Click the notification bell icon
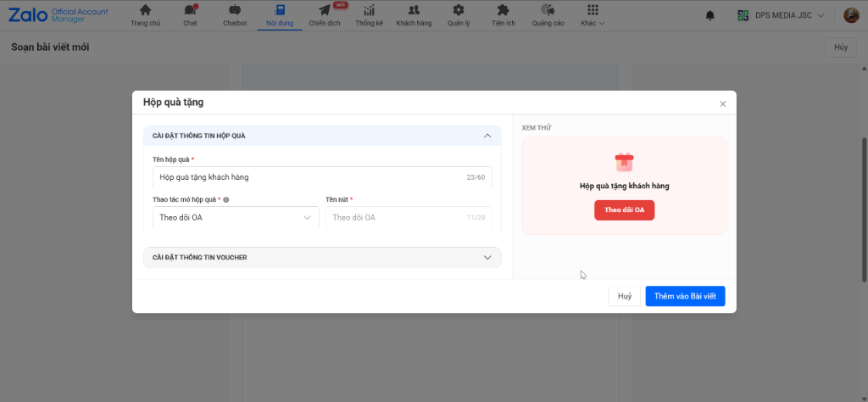 710,15
